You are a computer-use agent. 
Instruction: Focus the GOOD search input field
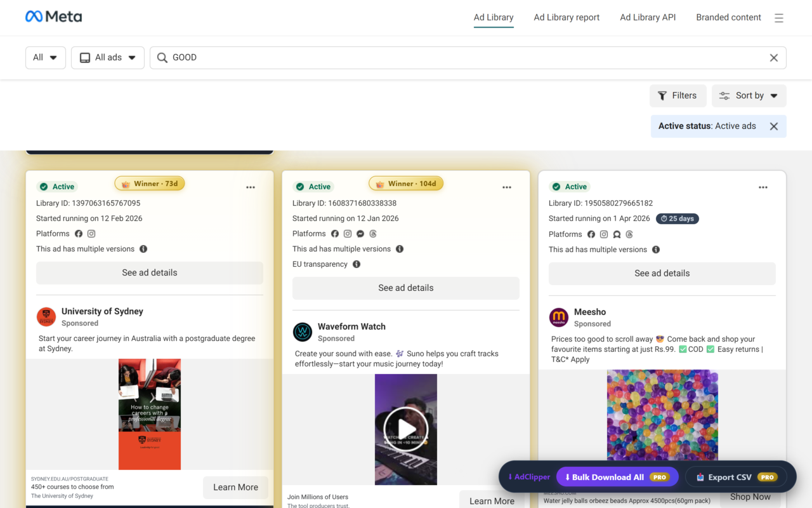click(x=468, y=58)
